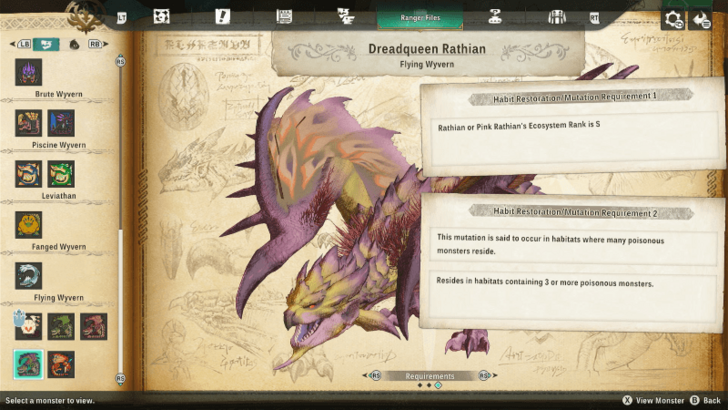This screenshot has height=410, width=728.
Task: Switch to the monster category tab under LB
Action: [46, 44]
